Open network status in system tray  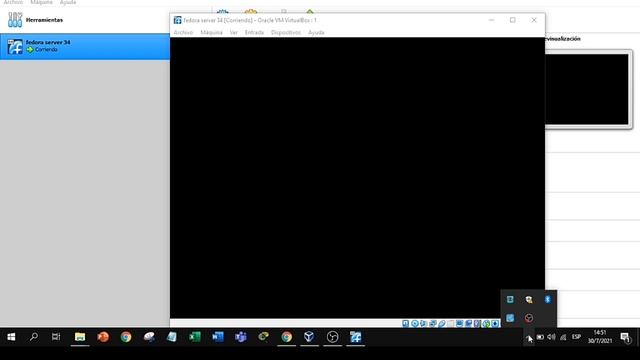click(563, 337)
